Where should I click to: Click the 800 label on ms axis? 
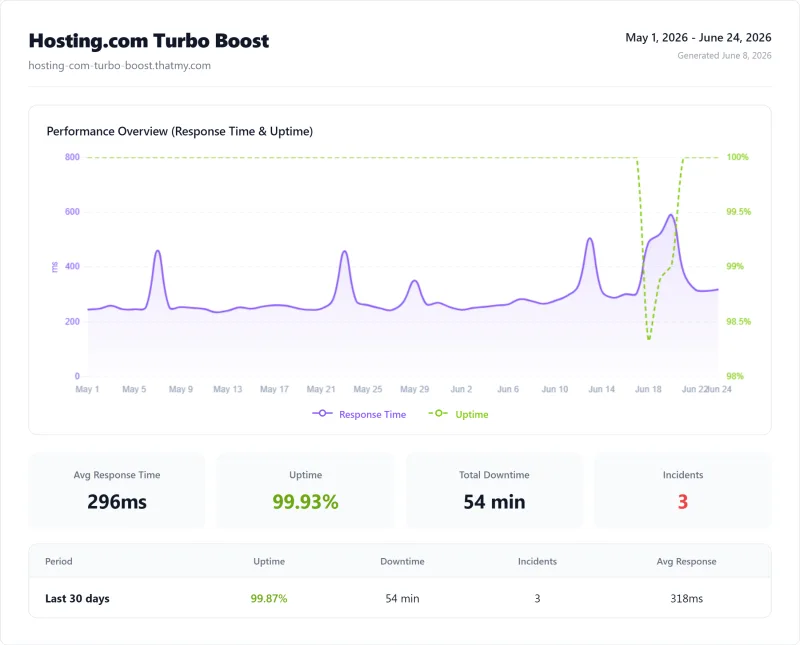(72, 157)
